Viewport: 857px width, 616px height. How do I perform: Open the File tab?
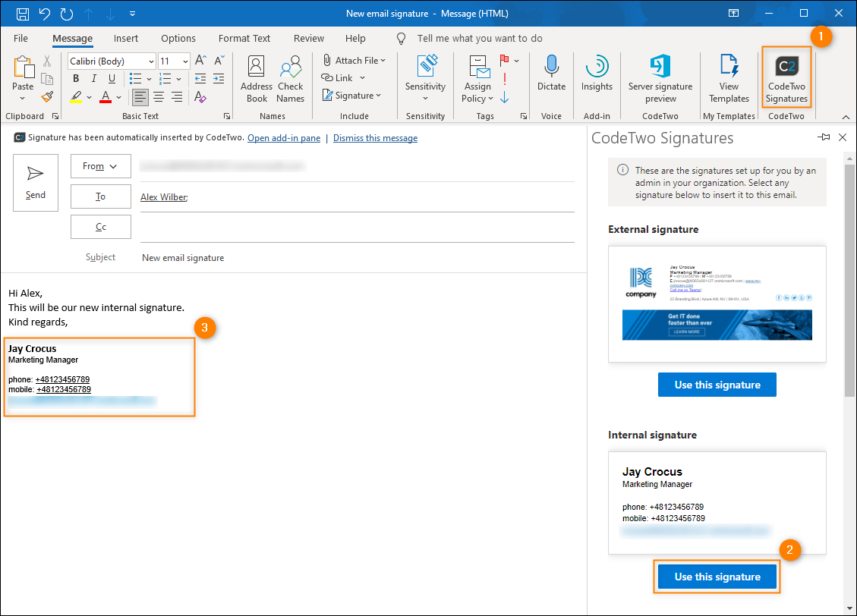pyautogui.click(x=20, y=38)
